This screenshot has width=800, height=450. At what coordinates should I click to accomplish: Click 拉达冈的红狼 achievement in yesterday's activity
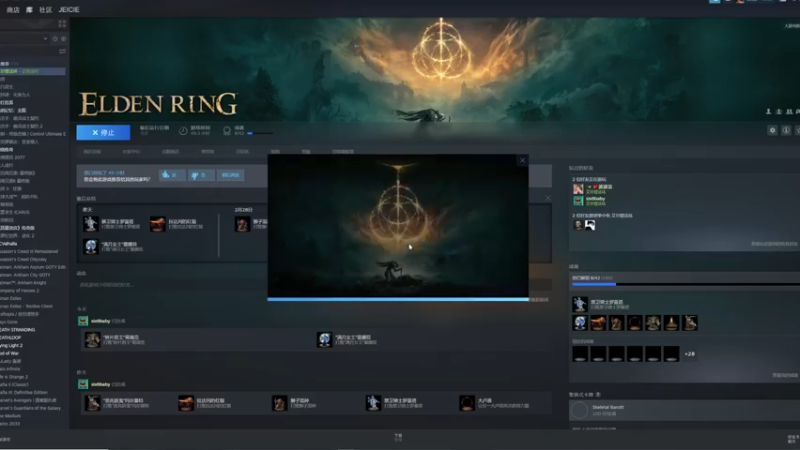186,403
